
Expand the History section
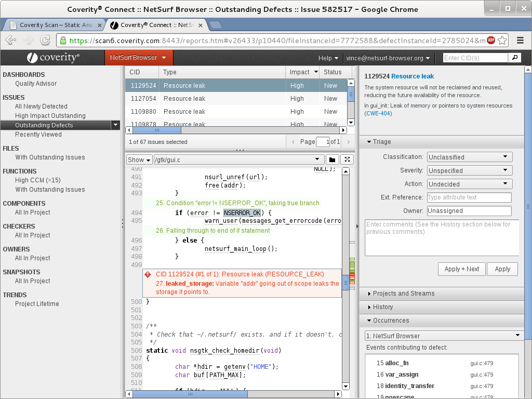tap(369, 307)
